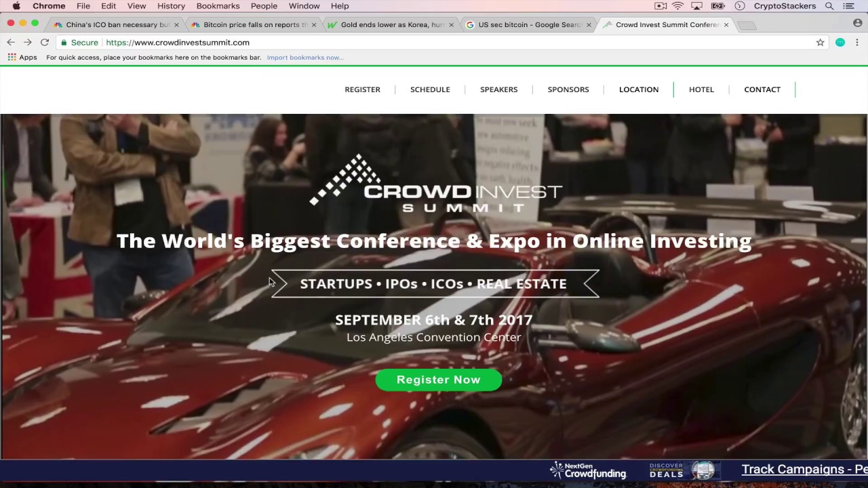Close the Bitcoin price falls tab
Viewport: 868px width, 488px height.
313,25
